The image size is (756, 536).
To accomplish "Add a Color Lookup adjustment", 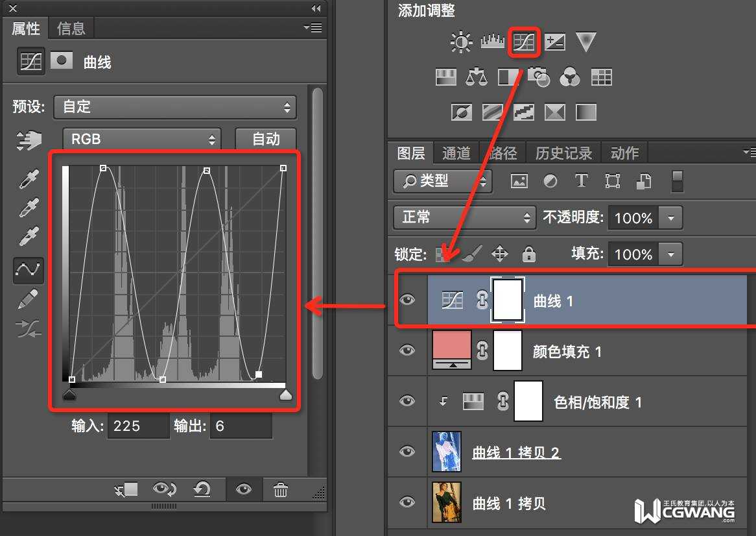I will [x=601, y=77].
